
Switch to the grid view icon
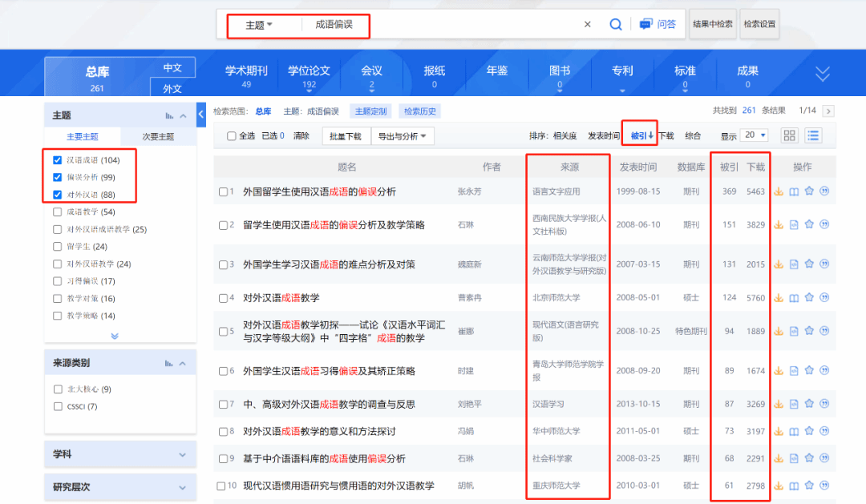coord(790,136)
